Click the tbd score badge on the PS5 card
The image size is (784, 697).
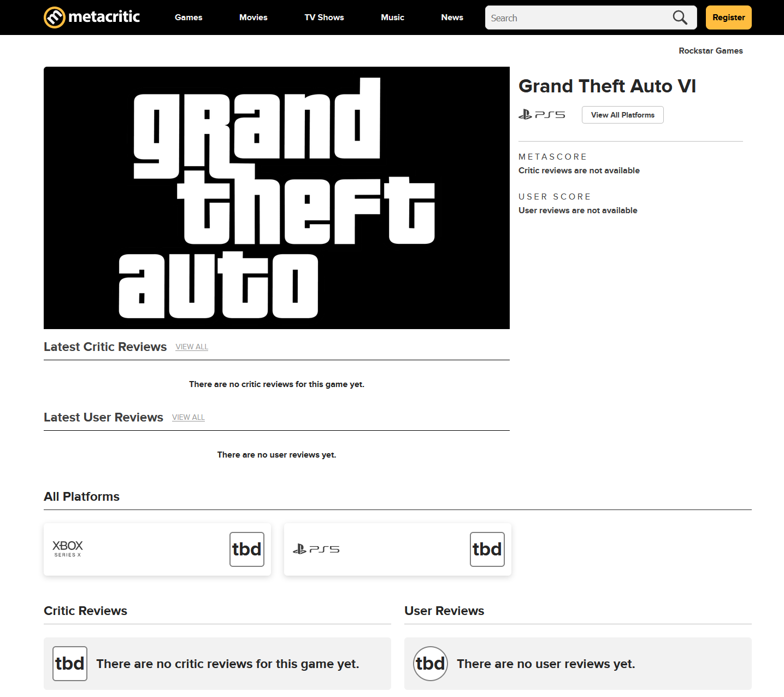click(x=487, y=549)
